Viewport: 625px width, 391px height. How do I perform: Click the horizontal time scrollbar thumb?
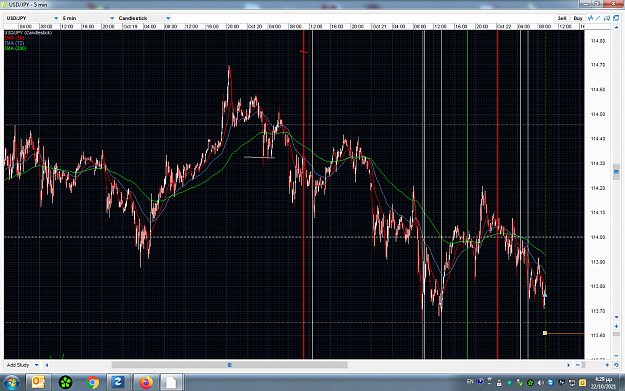230,365
